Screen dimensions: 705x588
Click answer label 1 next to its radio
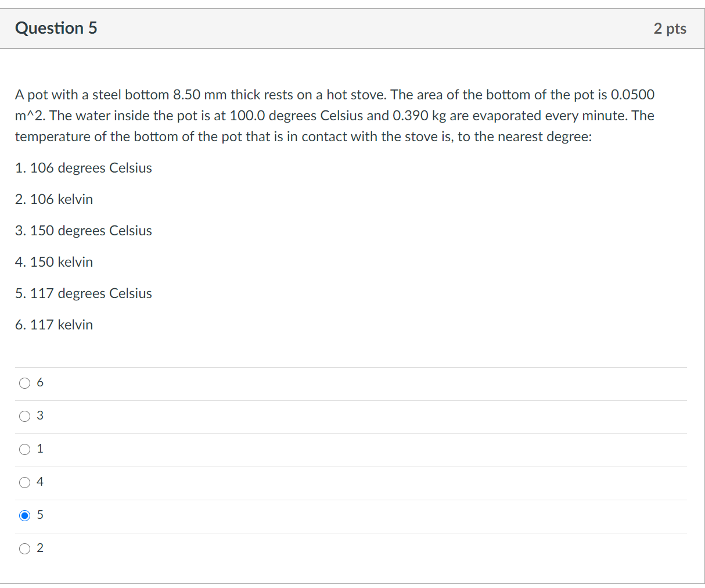(x=39, y=449)
